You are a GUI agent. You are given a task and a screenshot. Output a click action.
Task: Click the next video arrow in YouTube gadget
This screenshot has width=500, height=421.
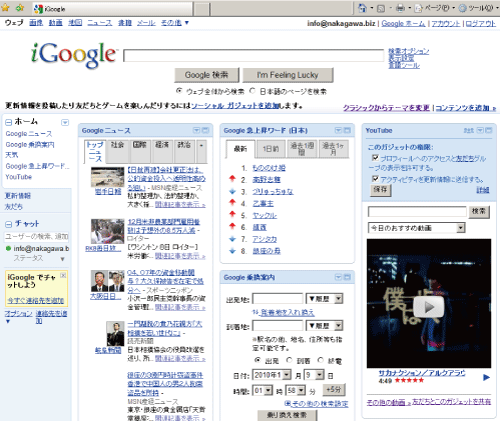tap(487, 377)
